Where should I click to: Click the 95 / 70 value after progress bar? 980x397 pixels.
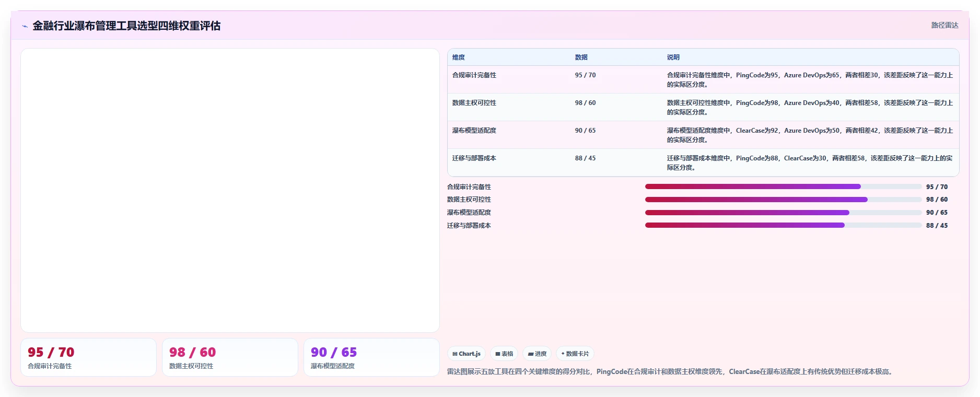click(x=937, y=187)
